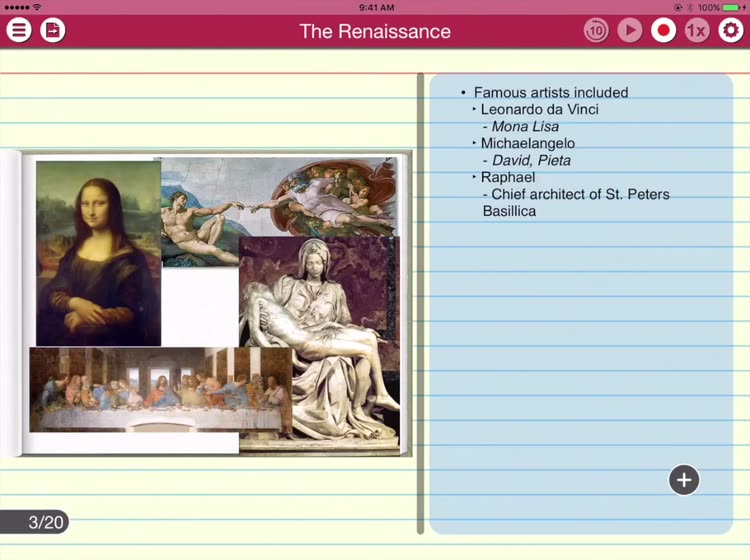Select the 'Raphael' list item

point(507,177)
